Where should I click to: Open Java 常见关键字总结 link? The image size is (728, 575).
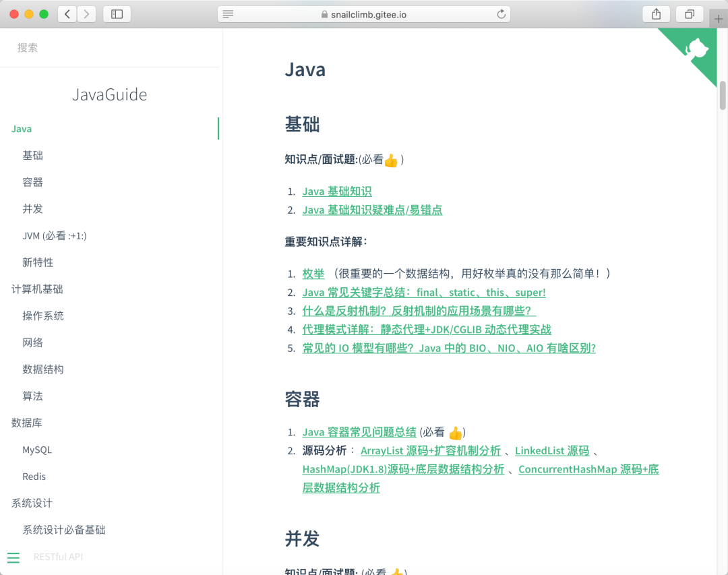point(424,292)
